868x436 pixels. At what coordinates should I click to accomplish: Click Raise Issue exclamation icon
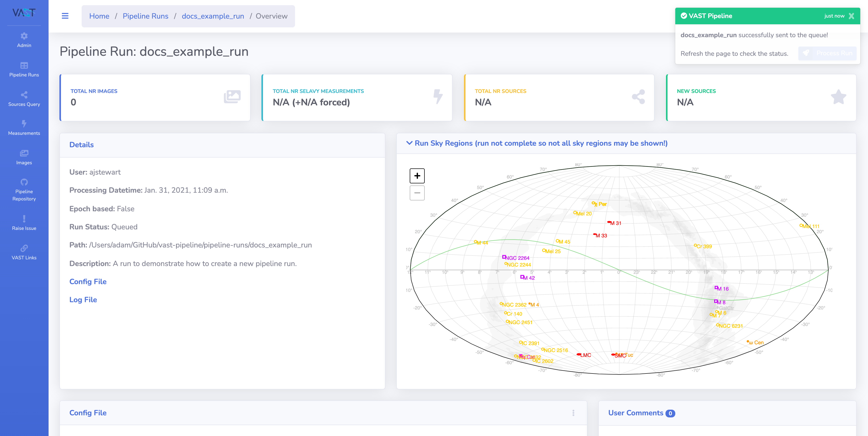coord(24,219)
